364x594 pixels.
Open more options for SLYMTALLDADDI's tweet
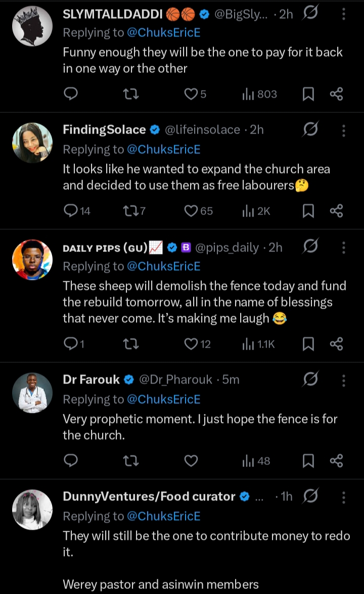[344, 14]
